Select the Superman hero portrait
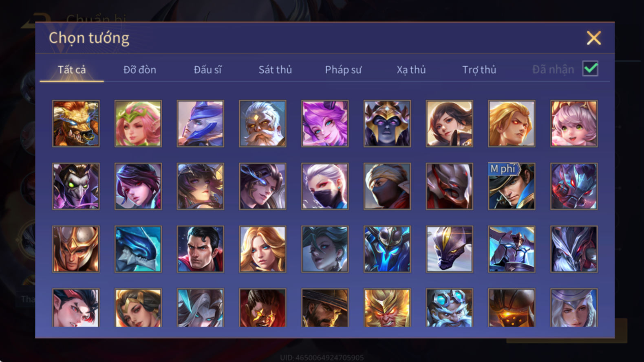 click(200, 249)
